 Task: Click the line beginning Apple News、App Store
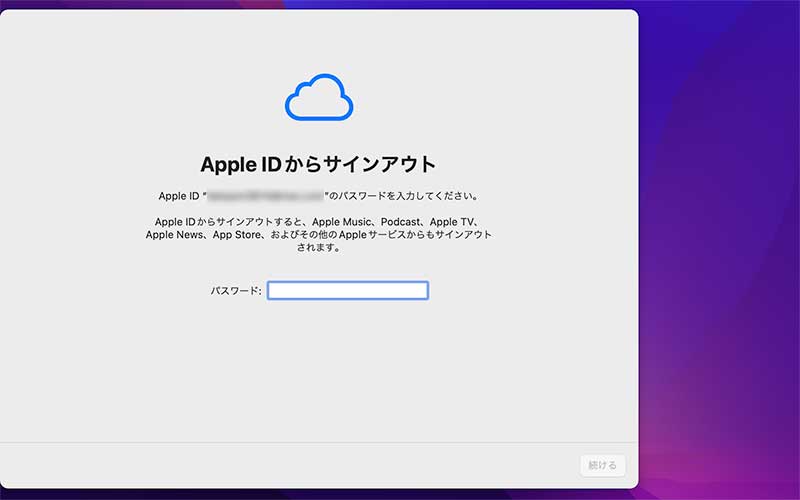(318, 235)
